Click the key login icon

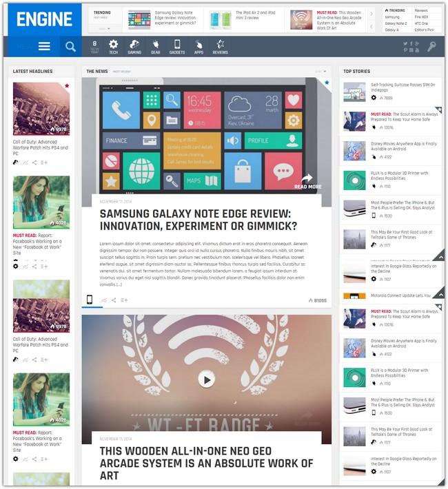coord(431,46)
